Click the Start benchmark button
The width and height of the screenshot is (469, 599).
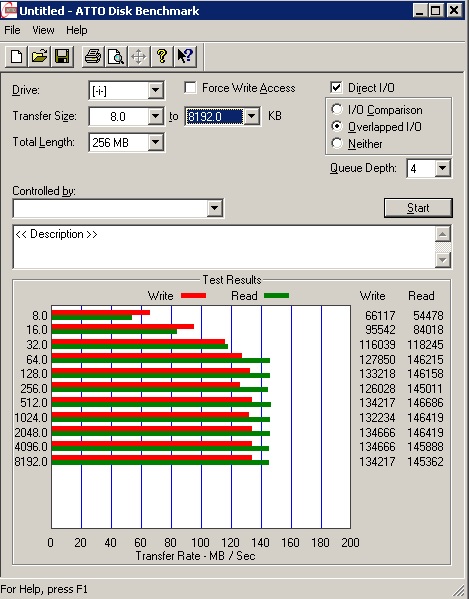(x=418, y=208)
